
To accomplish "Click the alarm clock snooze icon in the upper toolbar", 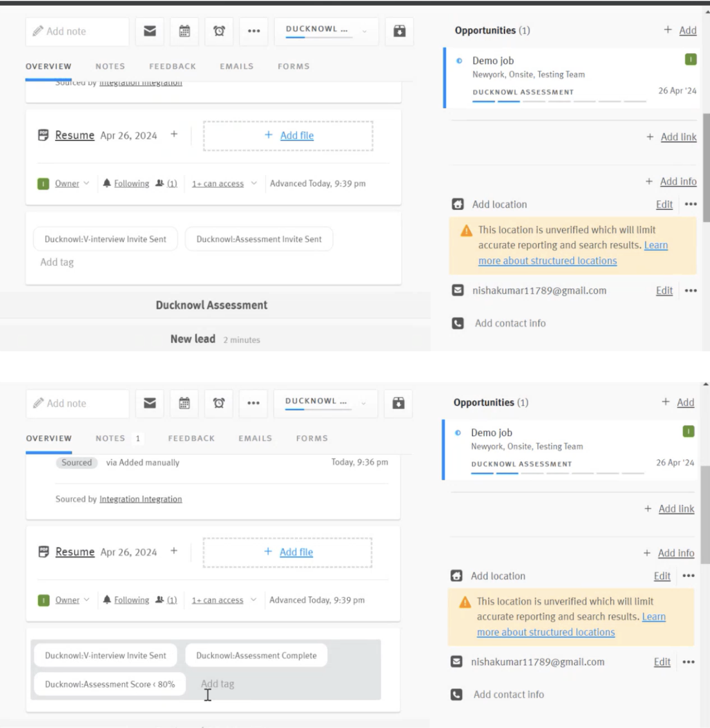I will 219,31.
